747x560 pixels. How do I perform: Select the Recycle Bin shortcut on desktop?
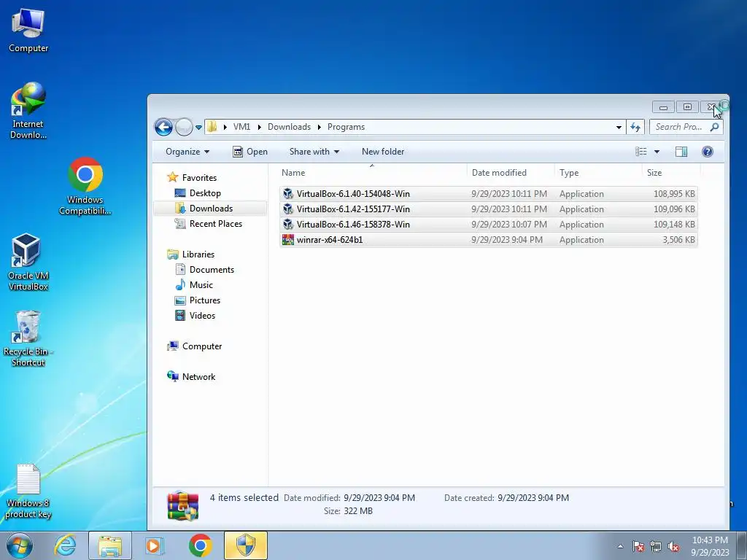28,338
